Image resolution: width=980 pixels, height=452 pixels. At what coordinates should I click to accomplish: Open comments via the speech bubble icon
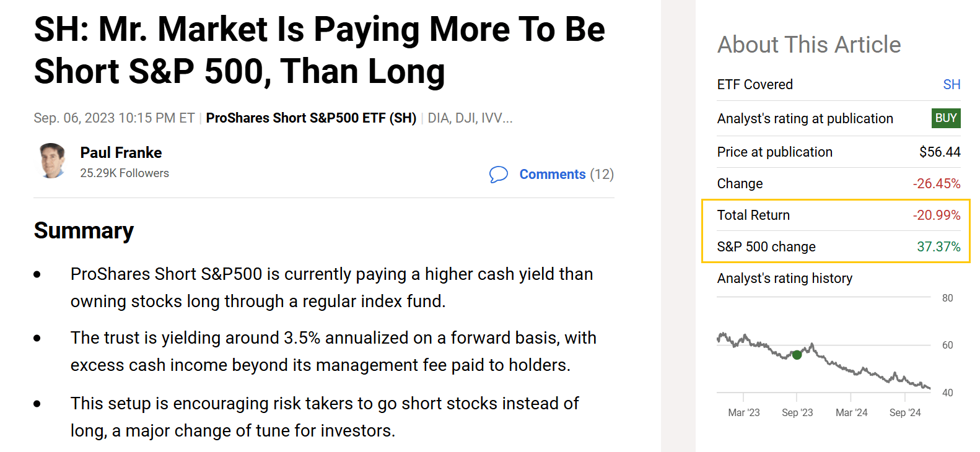coord(498,175)
